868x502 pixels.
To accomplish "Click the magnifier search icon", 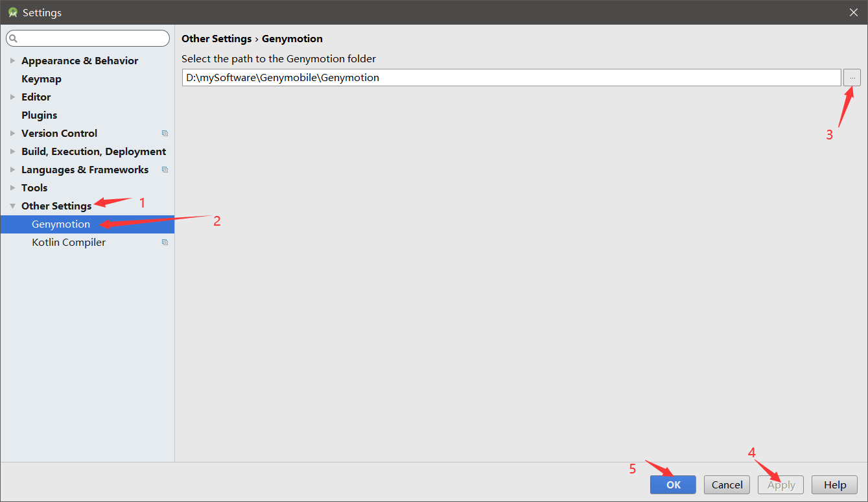I will (x=14, y=38).
